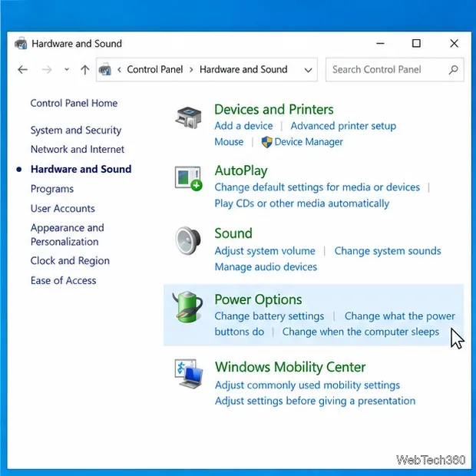Click the Control Panel breadcrumb

tap(155, 70)
